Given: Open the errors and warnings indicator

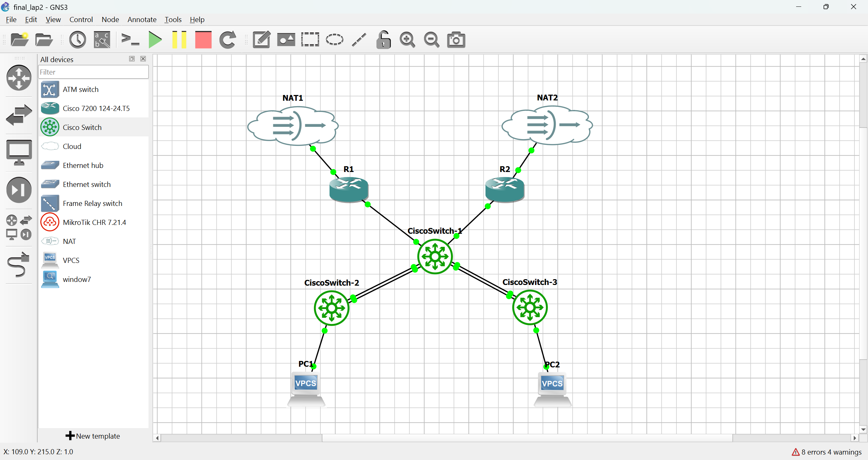Looking at the screenshot, I should (826, 452).
